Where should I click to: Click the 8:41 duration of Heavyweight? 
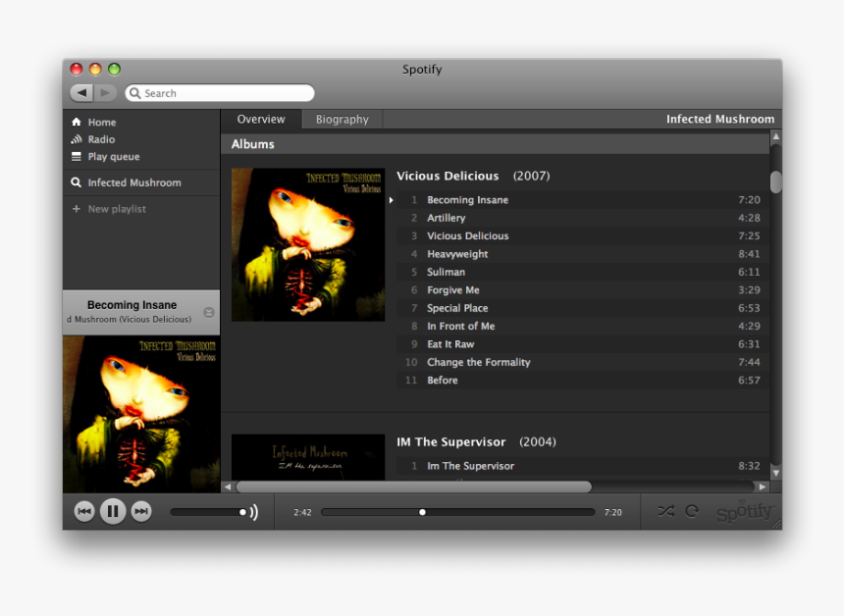tap(749, 254)
